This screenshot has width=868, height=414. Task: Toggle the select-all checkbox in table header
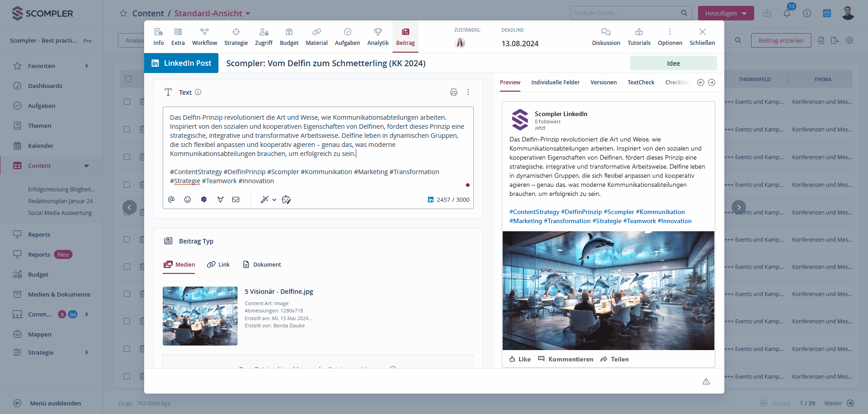click(128, 79)
